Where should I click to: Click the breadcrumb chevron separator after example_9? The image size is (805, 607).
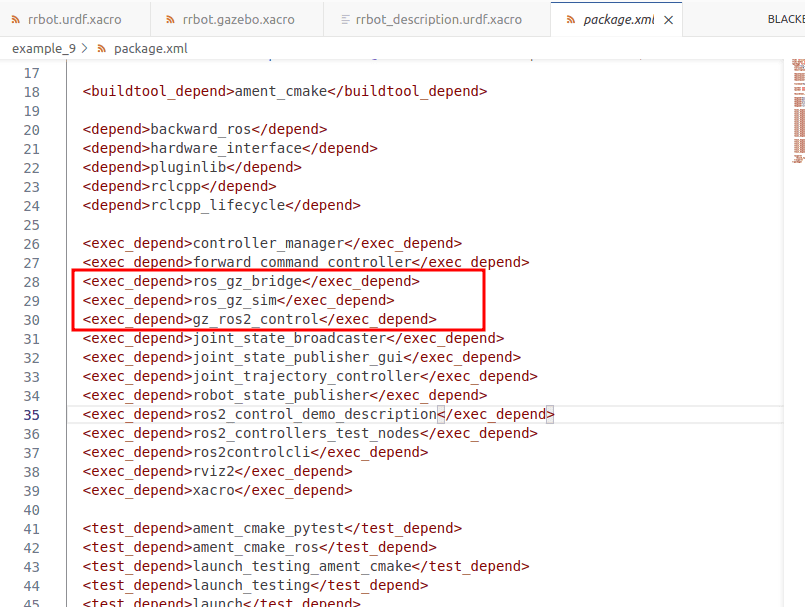point(83,48)
